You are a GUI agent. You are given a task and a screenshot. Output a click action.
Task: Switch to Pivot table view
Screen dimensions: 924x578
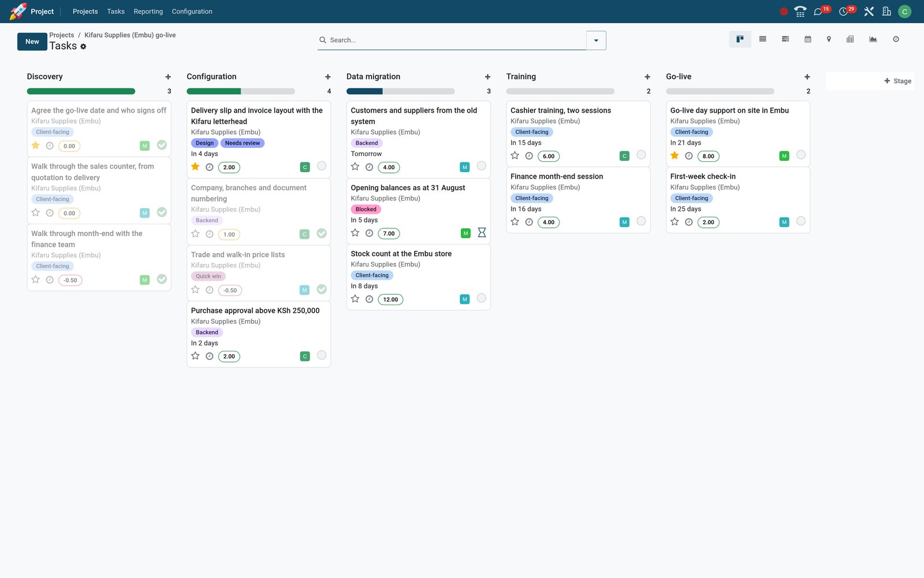[850, 39]
